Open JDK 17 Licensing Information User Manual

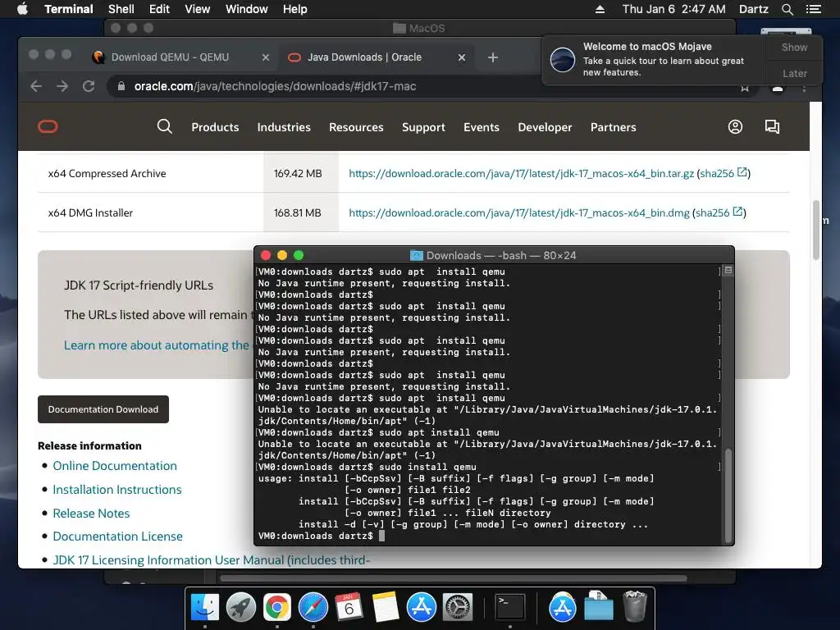click(x=211, y=559)
